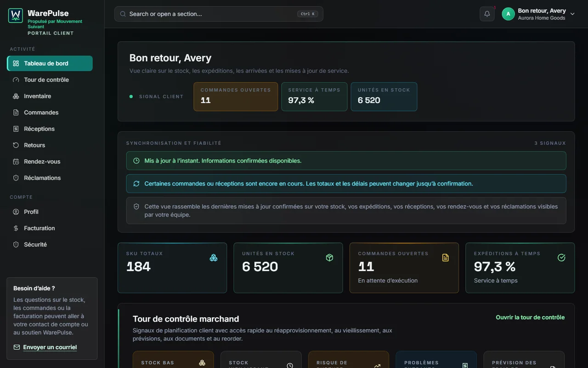Click the 3 signaux label
588x368 pixels.
(x=550, y=143)
